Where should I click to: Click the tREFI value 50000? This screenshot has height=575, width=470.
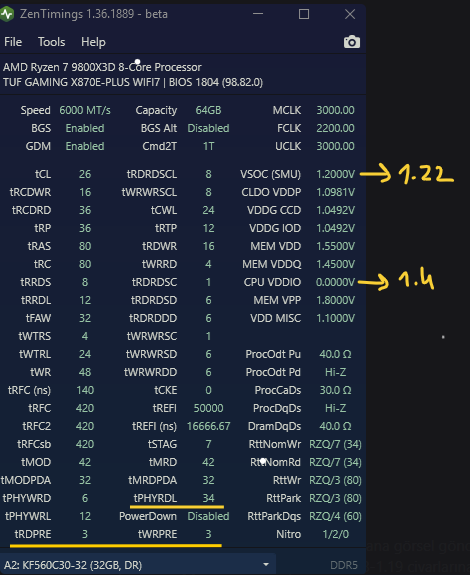pyautogui.click(x=208, y=408)
